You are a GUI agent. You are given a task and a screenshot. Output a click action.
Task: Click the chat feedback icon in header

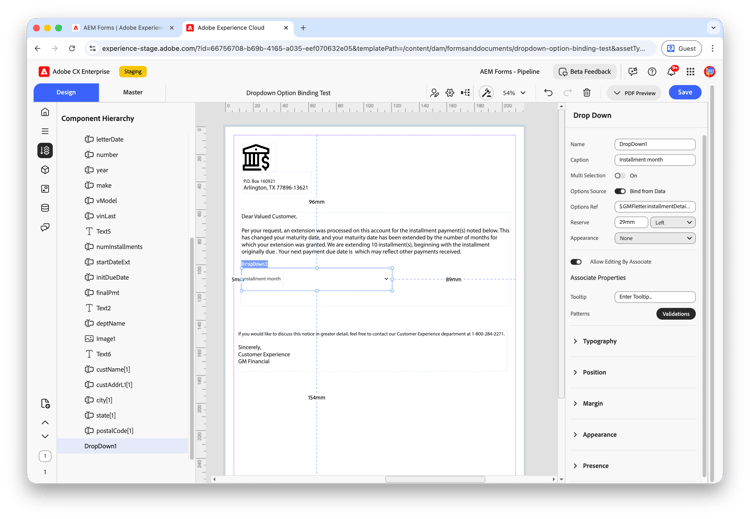(633, 72)
